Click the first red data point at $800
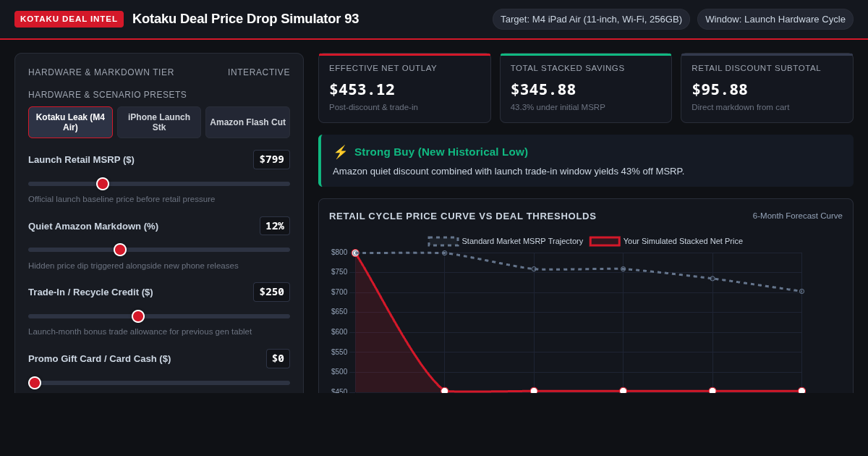The image size is (868, 456). click(x=355, y=253)
